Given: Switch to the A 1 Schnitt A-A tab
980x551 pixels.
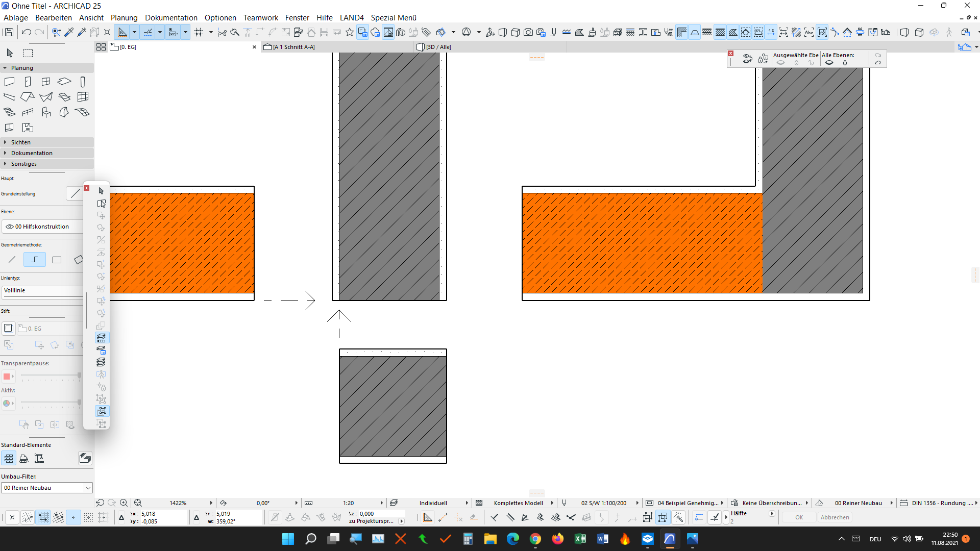Looking at the screenshot, I should pyautogui.click(x=293, y=47).
